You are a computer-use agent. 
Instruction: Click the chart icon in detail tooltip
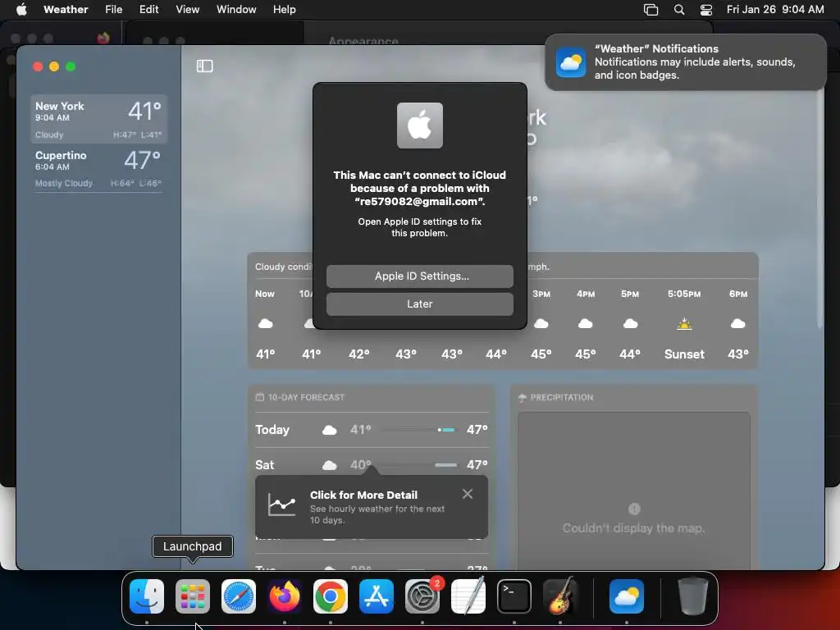(x=282, y=504)
